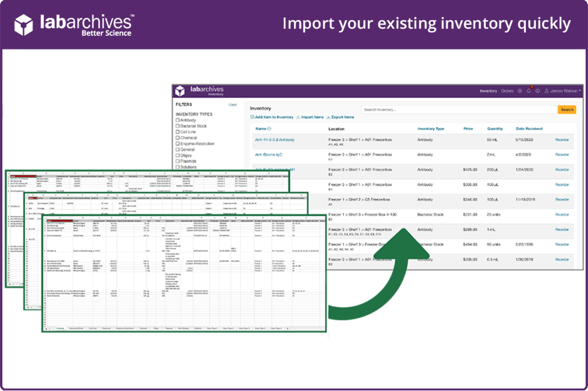
Task: Click the Import Items link
Action: point(313,117)
